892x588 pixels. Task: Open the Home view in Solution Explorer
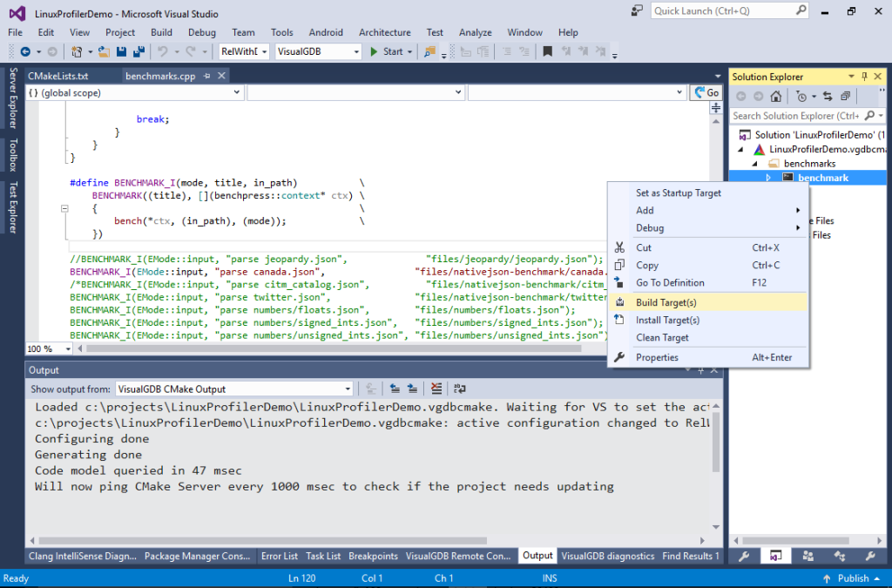point(774,96)
